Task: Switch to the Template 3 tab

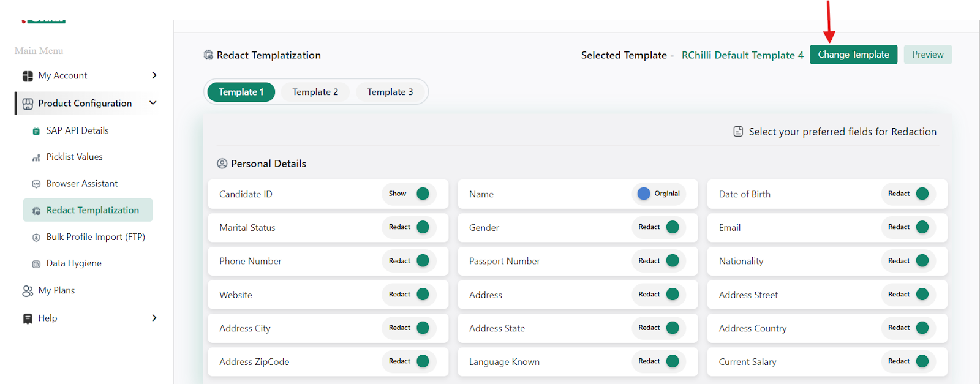Action: (x=390, y=92)
